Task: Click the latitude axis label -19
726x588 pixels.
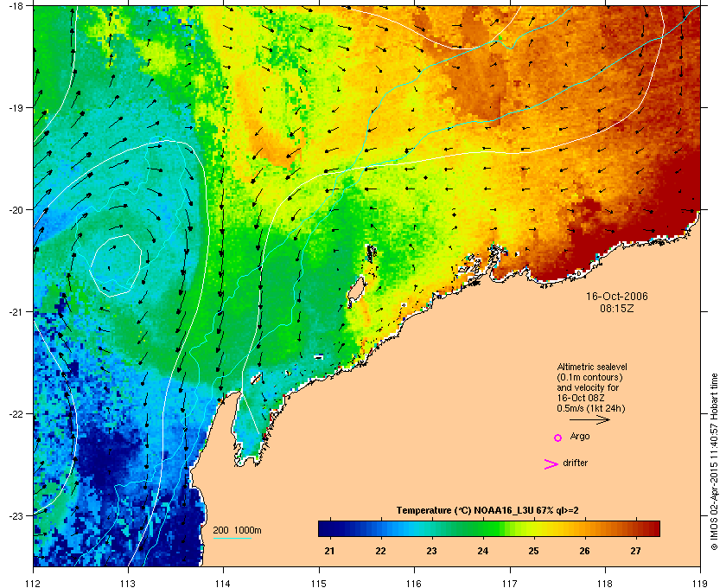Action: tap(16, 107)
